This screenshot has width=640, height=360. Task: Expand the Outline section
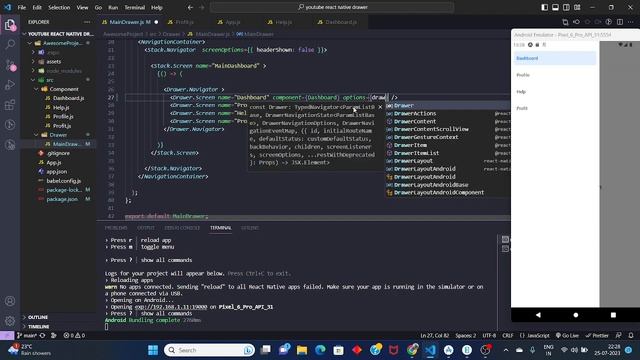pyautogui.click(x=38, y=317)
